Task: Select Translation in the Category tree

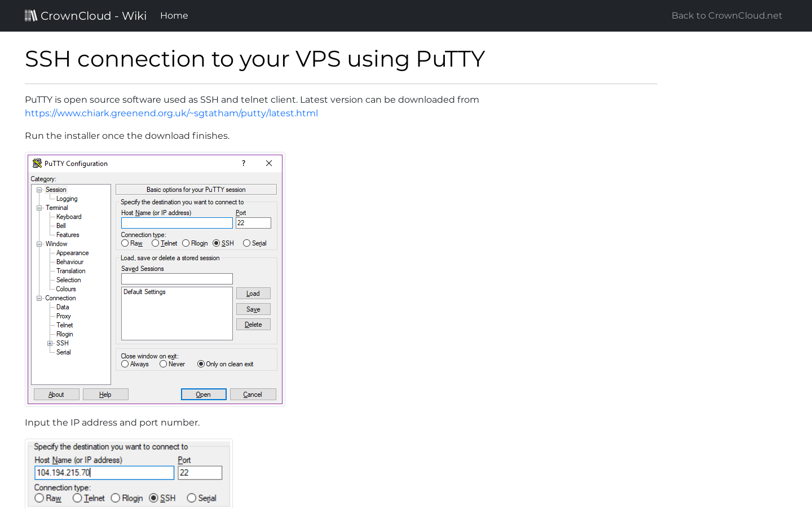Action: tap(71, 271)
